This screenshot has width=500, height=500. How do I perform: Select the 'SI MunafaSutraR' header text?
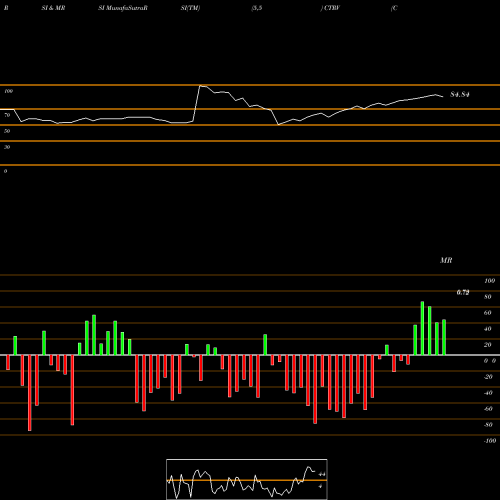[123, 8]
